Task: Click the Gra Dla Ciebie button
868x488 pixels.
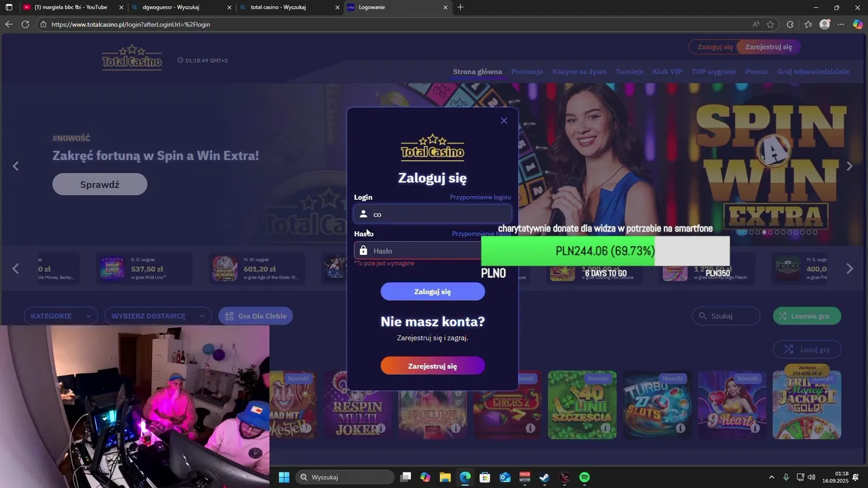Action: click(256, 316)
